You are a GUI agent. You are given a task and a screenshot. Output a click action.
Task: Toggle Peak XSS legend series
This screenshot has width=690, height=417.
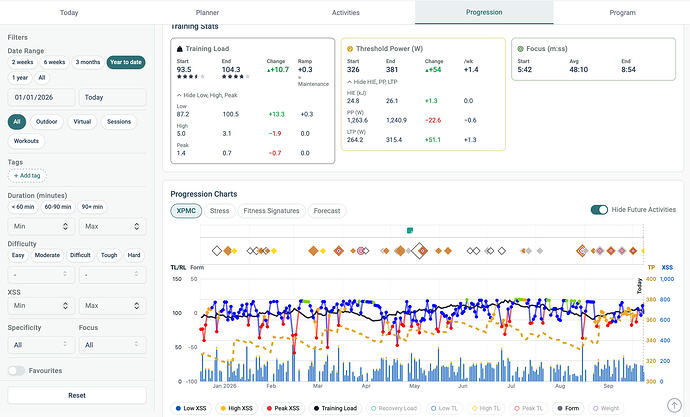(x=283, y=408)
